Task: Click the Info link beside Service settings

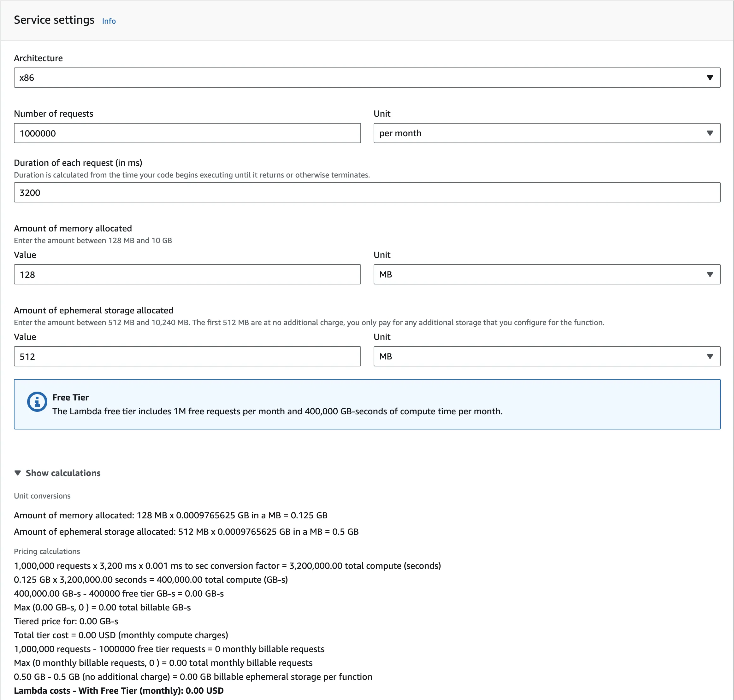Action: point(109,21)
